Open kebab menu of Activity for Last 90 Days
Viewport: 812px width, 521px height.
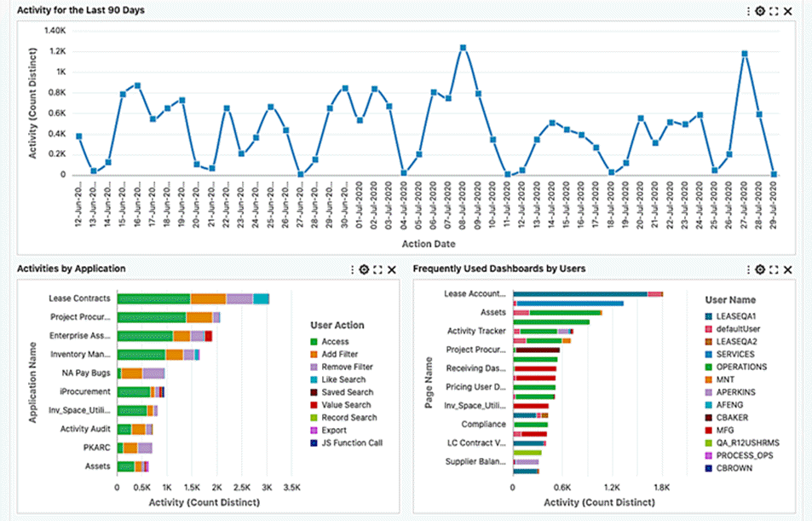[748, 11]
